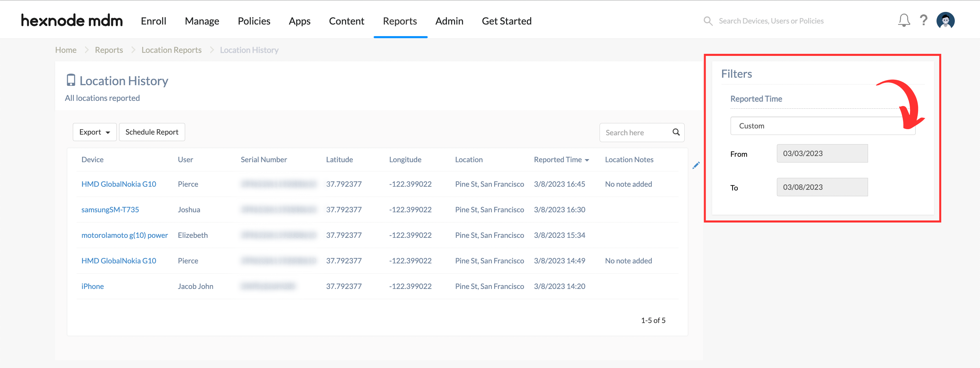Click the Latitude column header
Viewport: 980px width, 368px height.
click(x=339, y=159)
